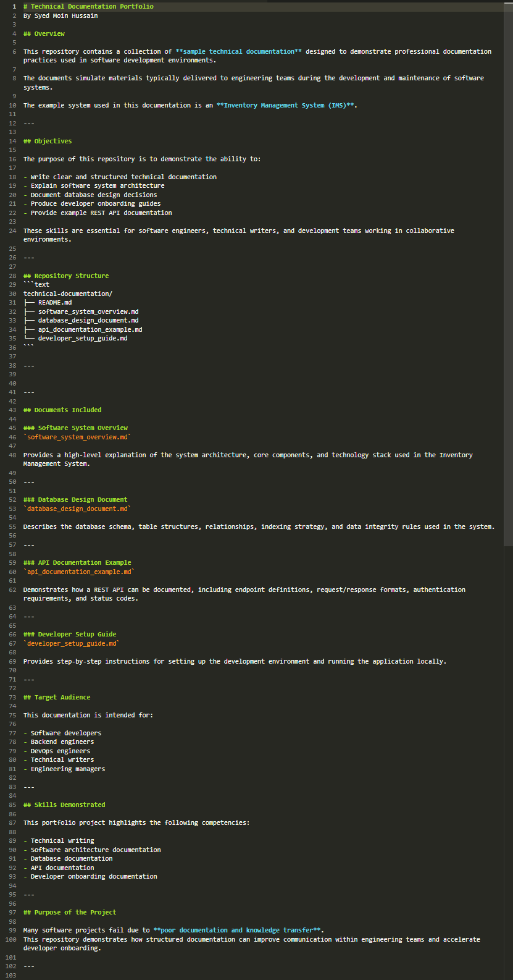
Task: Click the '### Database Design Document' heading
Action: (75, 499)
